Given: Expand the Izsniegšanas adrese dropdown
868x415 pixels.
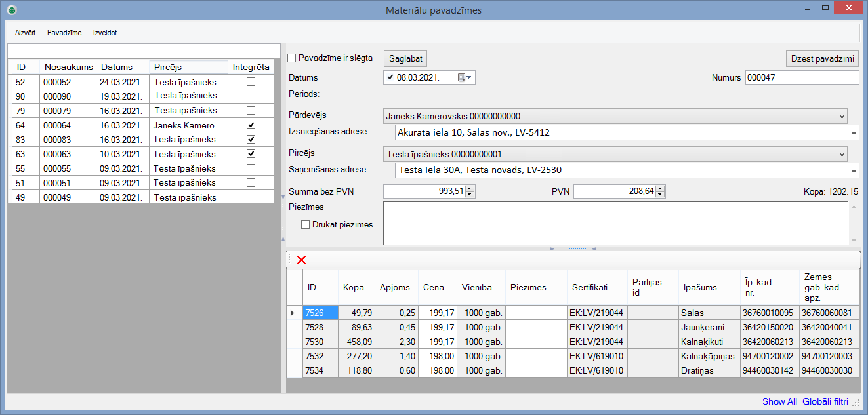Looking at the screenshot, I should pyautogui.click(x=853, y=133).
